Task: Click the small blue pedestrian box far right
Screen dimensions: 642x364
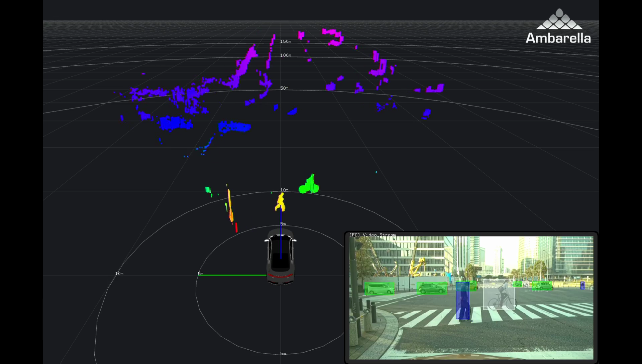Action: (582, 285)
